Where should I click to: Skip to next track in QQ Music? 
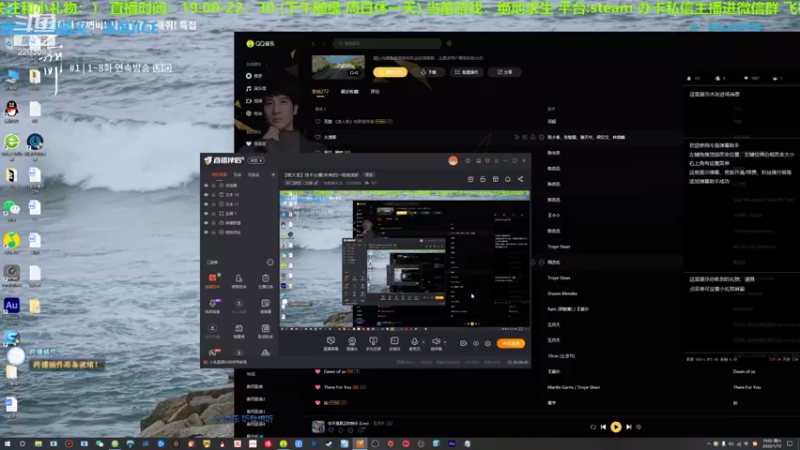click(629, 427)
